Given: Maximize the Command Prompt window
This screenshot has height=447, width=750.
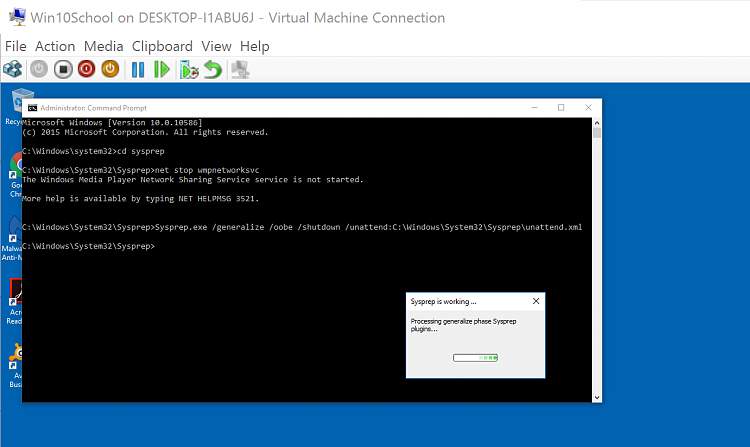Looking at the screenshot, I should point(560,107).
